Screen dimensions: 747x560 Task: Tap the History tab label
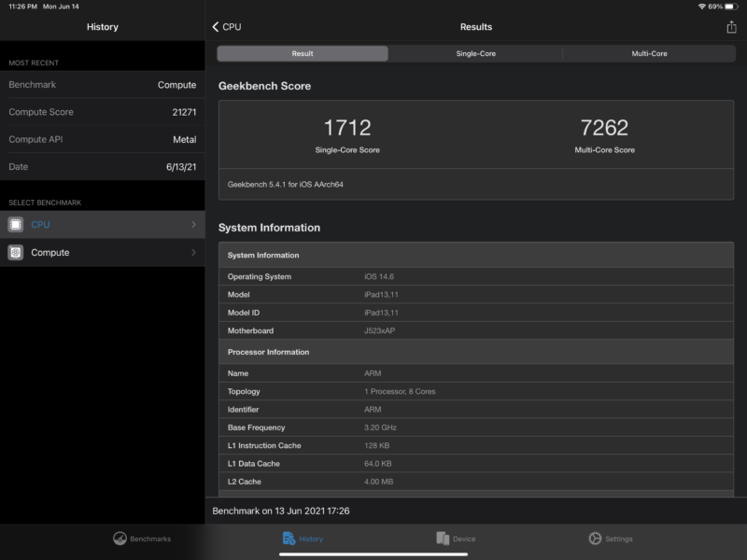point(311,539)
